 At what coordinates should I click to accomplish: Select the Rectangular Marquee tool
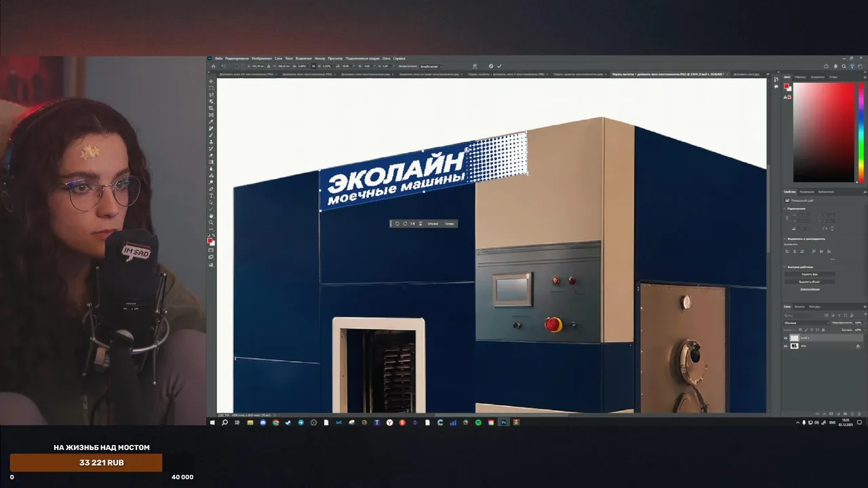(211, 88)
